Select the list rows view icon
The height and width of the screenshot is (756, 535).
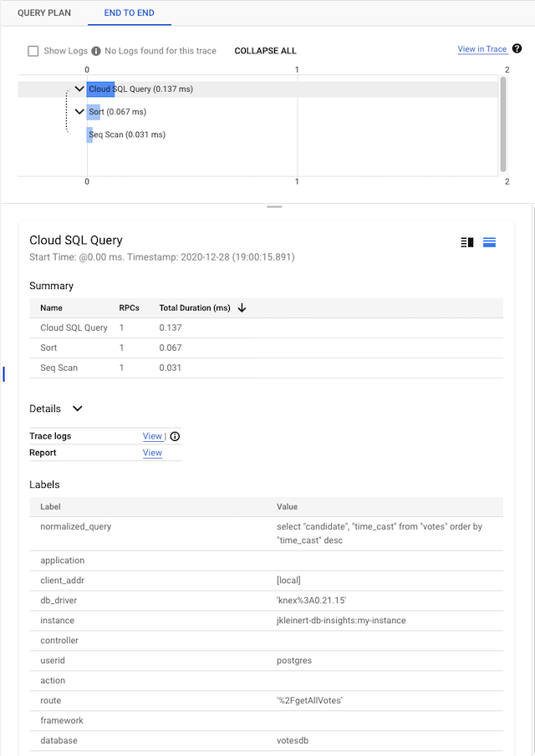tap(490, 242)
